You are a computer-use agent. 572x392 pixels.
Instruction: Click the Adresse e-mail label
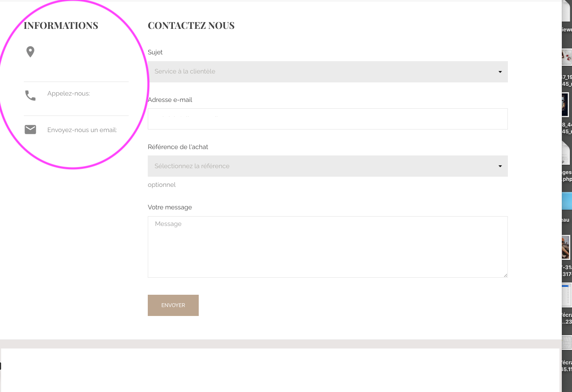coord(170,100)
